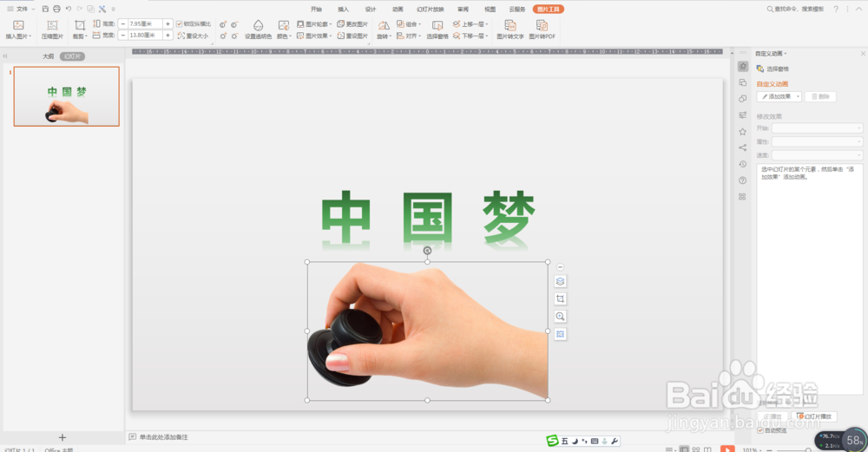The image size is (868, 452).
Task: Open the 对齐 align dropdown
Action: (409, 36)
